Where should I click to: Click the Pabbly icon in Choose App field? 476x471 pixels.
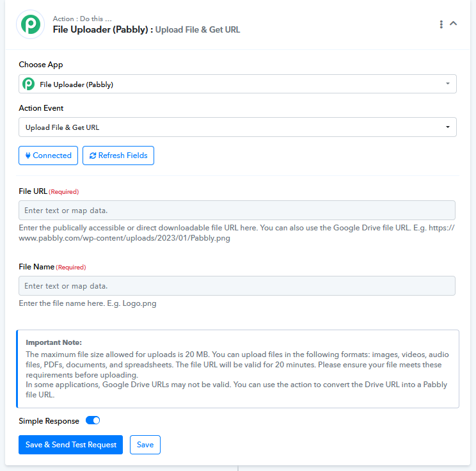29,84
